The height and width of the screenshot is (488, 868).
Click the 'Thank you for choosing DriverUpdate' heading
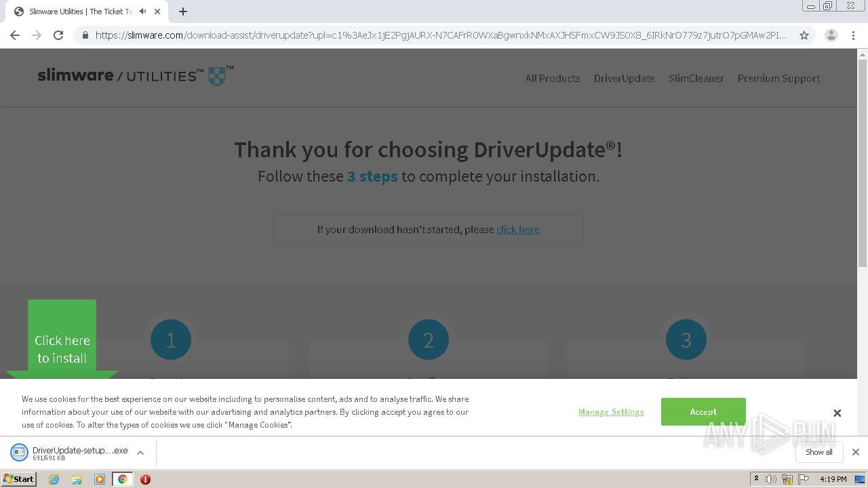click(428, 150)
